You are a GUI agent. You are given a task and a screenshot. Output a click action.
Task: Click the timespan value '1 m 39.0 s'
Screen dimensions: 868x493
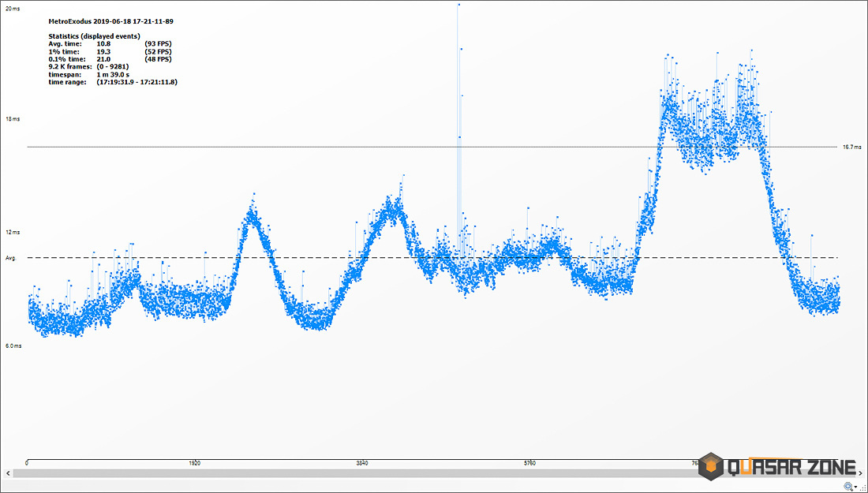pyautogui.click(x=113, y=75)
